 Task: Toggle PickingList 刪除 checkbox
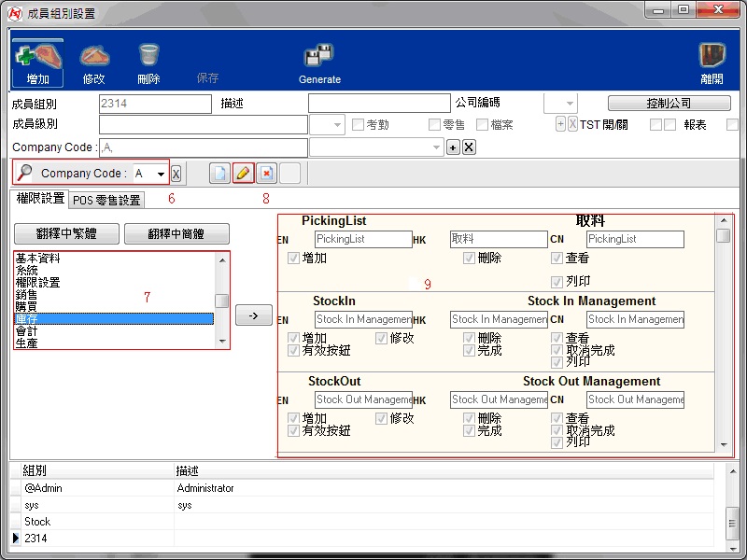469,259
